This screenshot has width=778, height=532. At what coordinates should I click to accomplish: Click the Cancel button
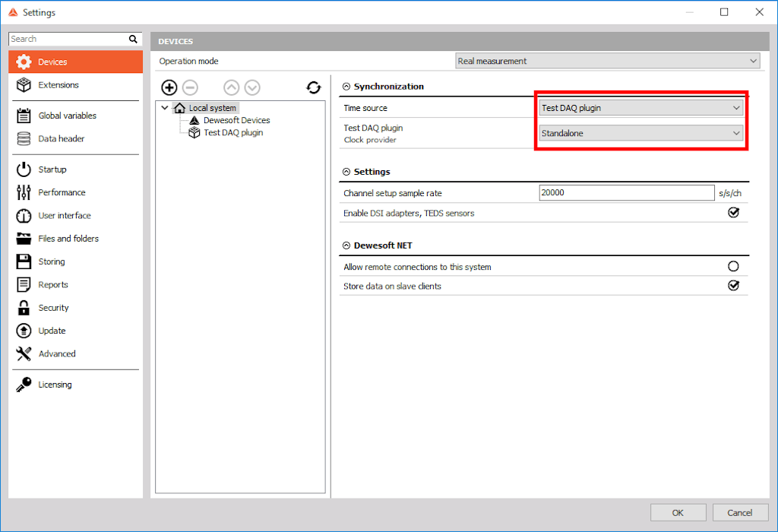click(740, 513)
